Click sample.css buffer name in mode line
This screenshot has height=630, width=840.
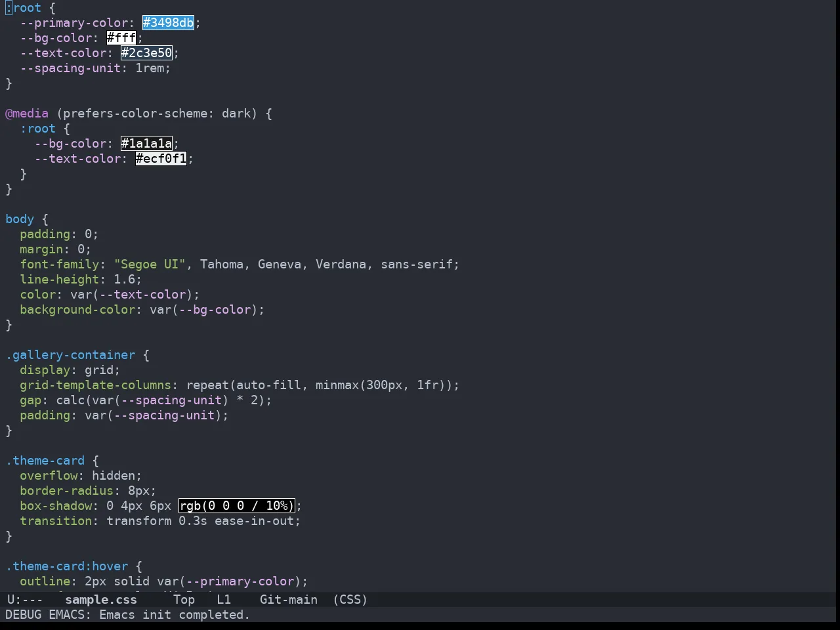(101, 600)
